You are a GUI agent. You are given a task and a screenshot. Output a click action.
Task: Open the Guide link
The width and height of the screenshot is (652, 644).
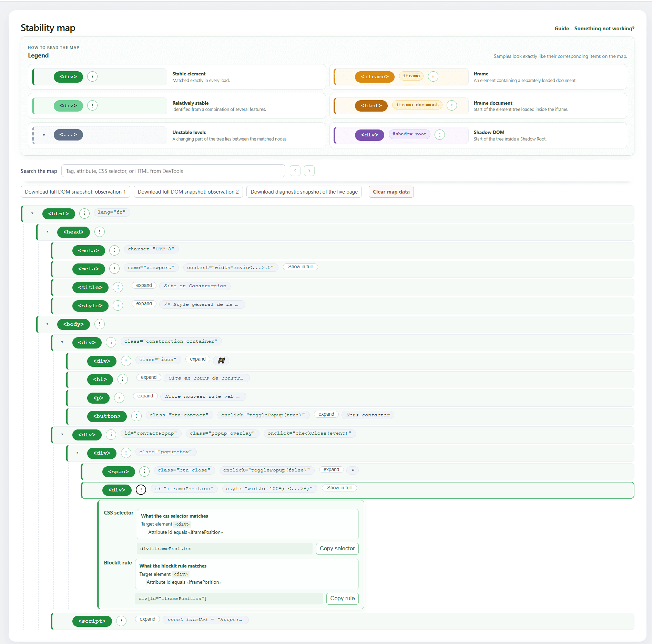click(562, 29)
